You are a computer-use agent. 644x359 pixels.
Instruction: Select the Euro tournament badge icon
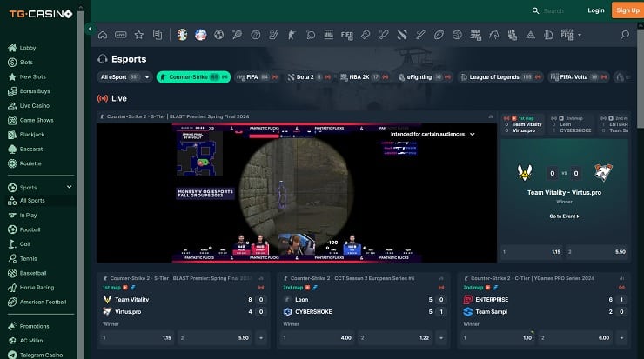[x=183, y=35]
